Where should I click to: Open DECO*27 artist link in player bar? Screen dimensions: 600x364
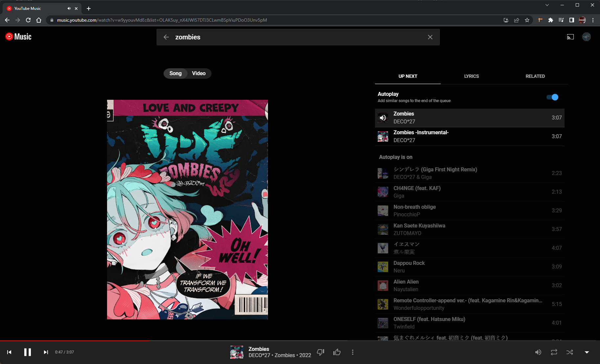(259, 355)
